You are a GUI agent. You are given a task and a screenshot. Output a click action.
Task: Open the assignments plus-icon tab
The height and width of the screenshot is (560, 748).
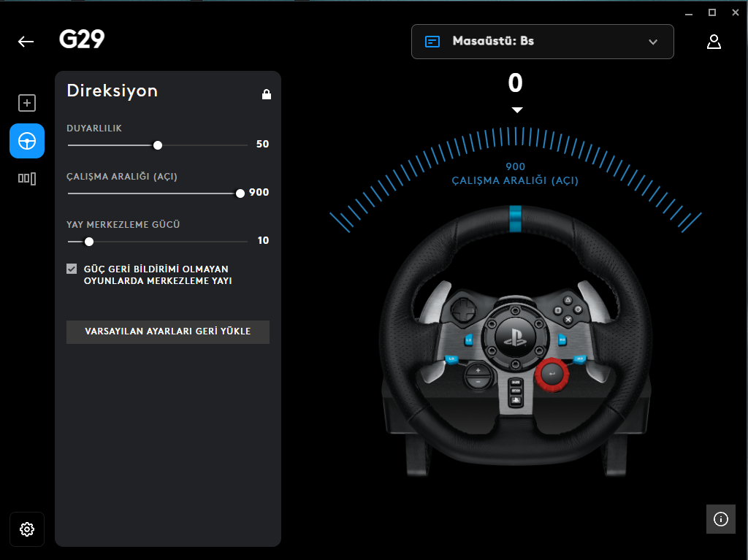[x=27, y=103]
